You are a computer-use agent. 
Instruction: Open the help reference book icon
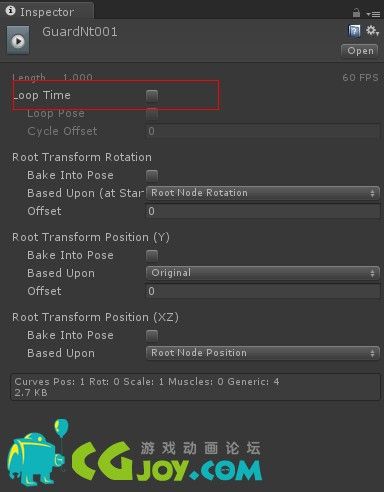tap(354, 31)
